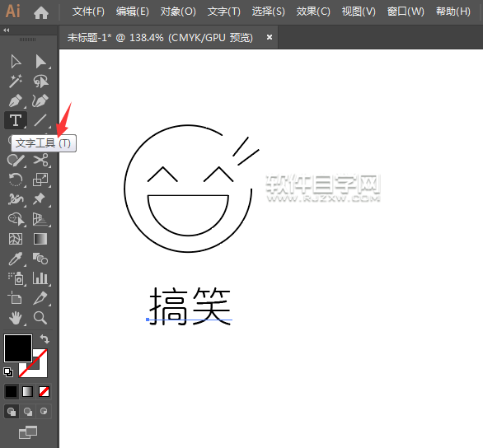Select the Selection tool (black outline arrow)
The height and width of the screenshot is (448, 483).
coord(16,62)
